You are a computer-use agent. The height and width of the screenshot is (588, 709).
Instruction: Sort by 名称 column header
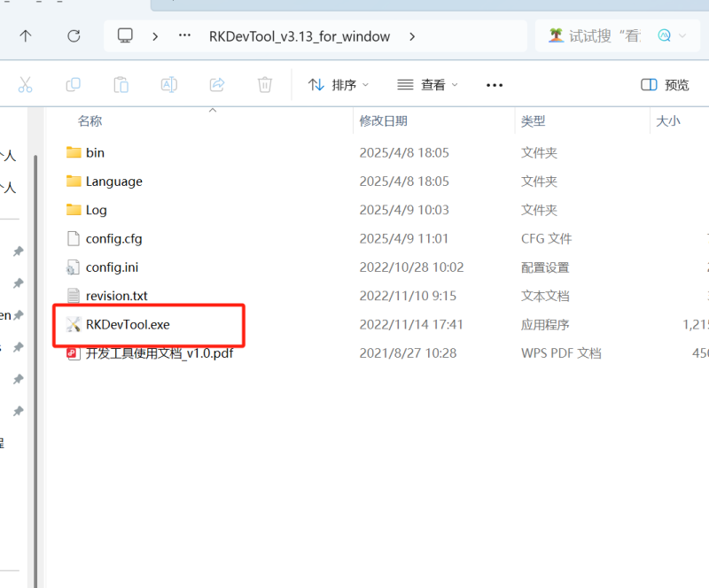point(90,121)
